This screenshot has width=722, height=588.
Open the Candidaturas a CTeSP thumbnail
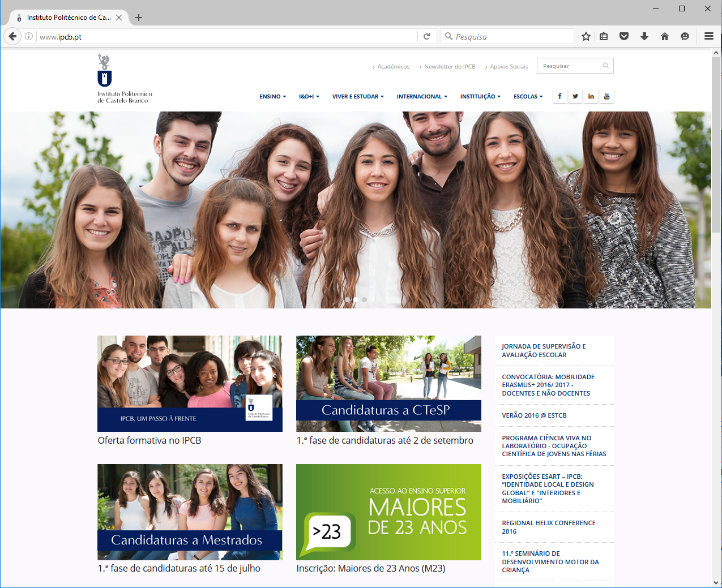388,384
